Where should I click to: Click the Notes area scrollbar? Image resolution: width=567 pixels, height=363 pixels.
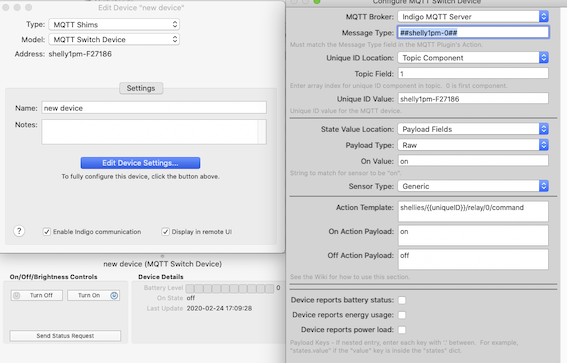(x=262, y=132)
